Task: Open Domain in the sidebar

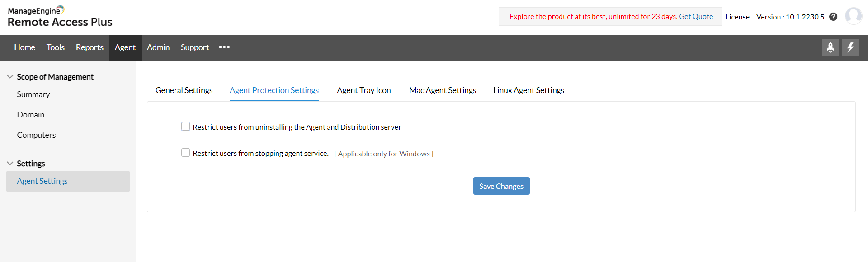Action: [x=31, y=115]
